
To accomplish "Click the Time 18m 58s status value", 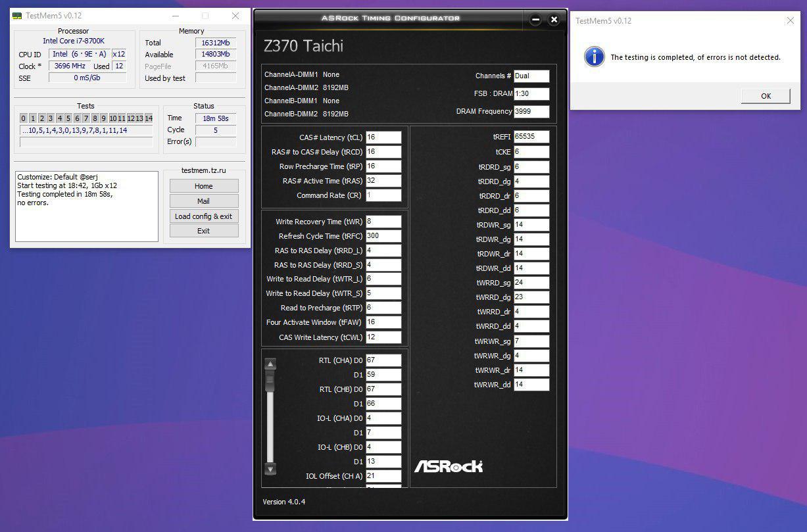I will pyautogui.click(x=215, y=118).
